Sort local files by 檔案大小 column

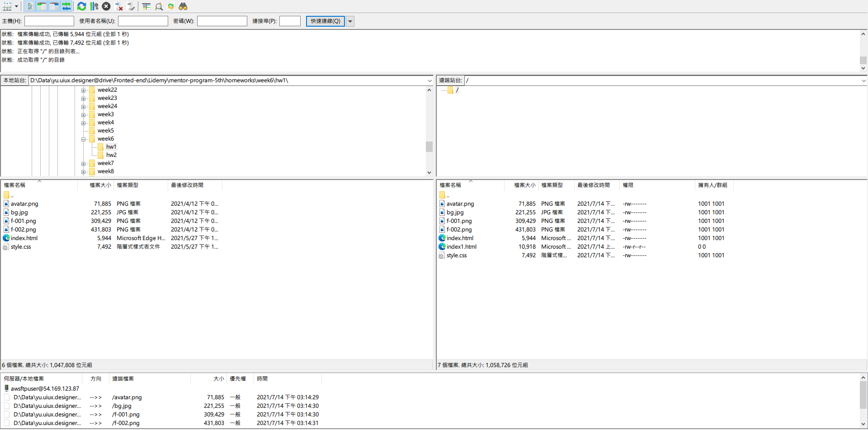pyautogui.click(x=96, y=185)
